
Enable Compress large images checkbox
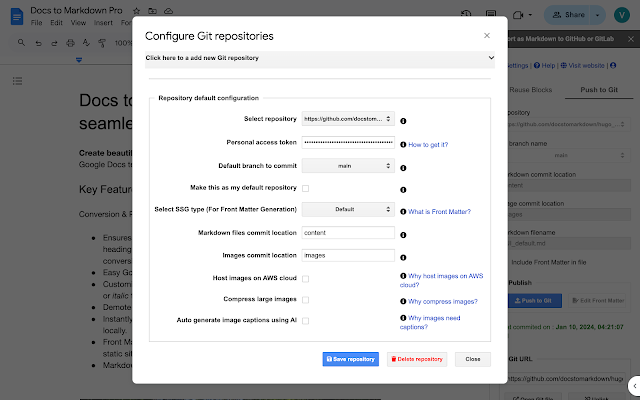(x=305, y=300)
